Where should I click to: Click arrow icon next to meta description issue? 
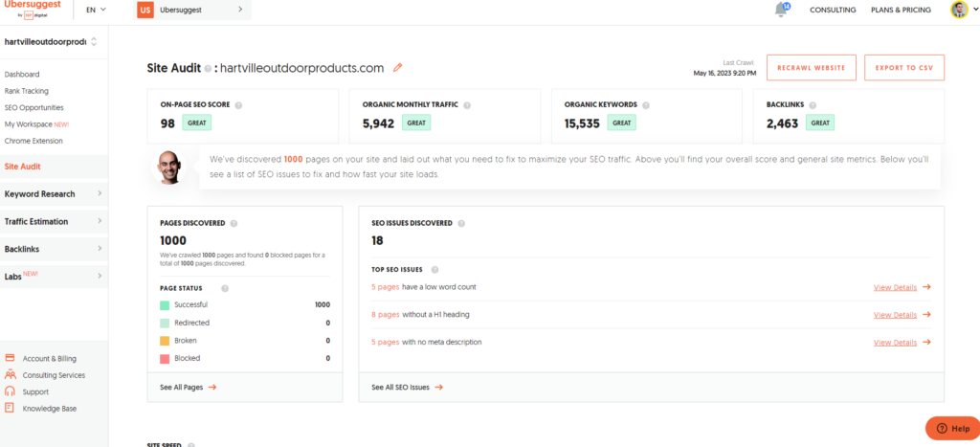[926, 343]
